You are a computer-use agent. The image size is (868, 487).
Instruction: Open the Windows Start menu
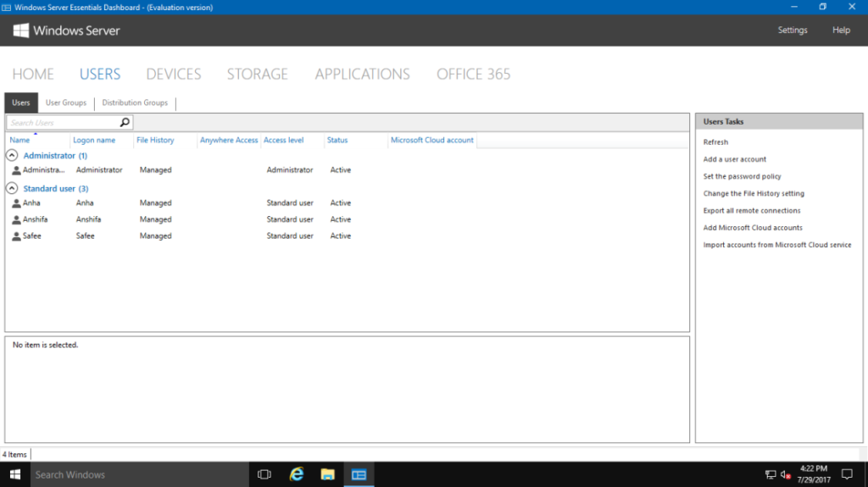click(15, 474)
